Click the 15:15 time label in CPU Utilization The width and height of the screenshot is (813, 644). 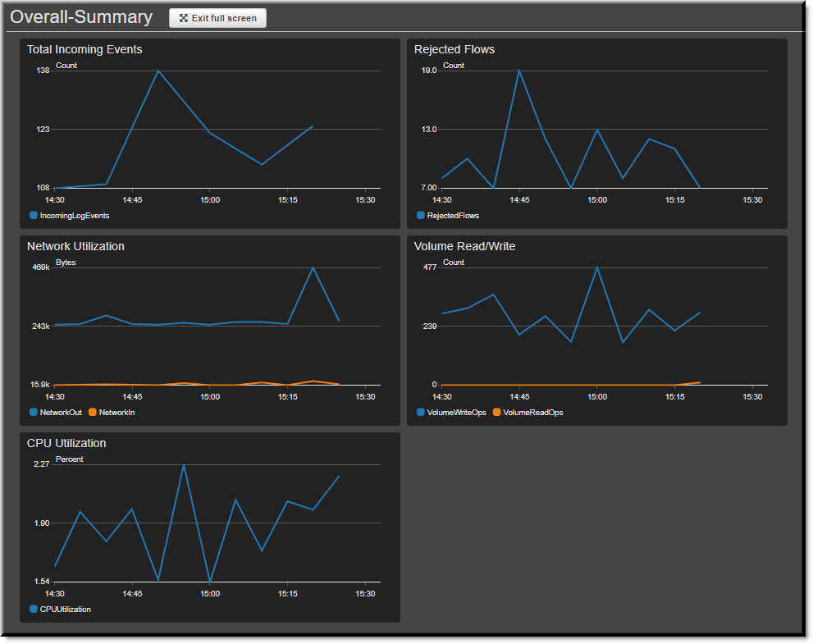coord(288,594)
